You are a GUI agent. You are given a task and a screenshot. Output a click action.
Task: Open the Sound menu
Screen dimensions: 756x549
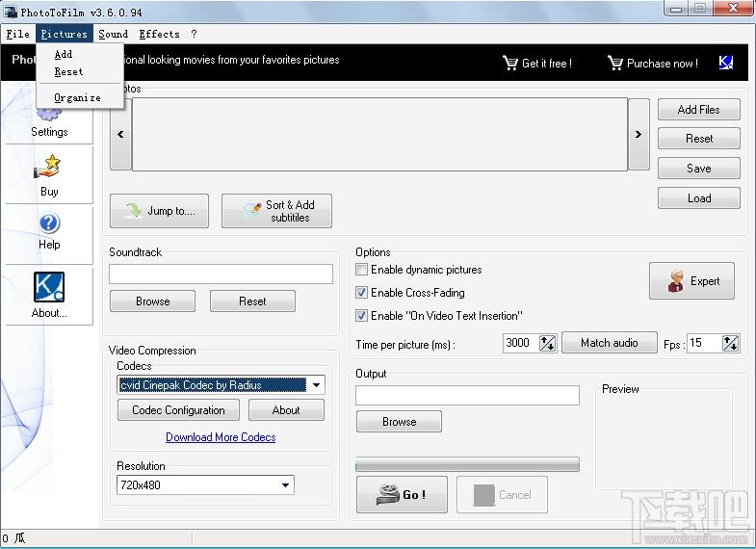click(114, 34)
